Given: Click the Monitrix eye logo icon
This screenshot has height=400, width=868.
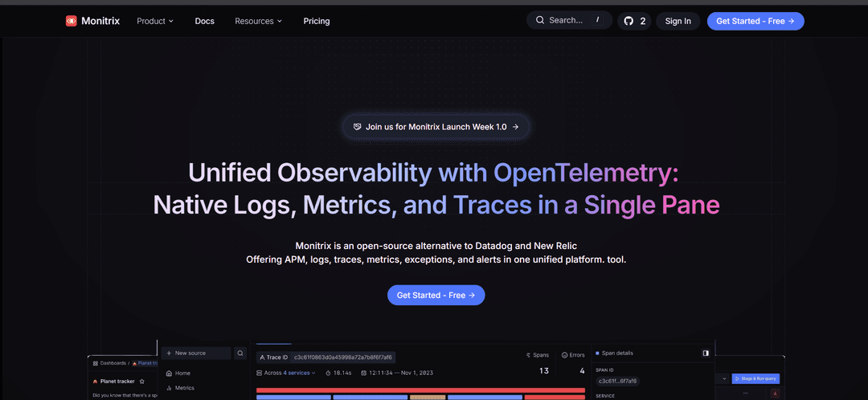Looking at the screenshot, I should coord(71,21).
